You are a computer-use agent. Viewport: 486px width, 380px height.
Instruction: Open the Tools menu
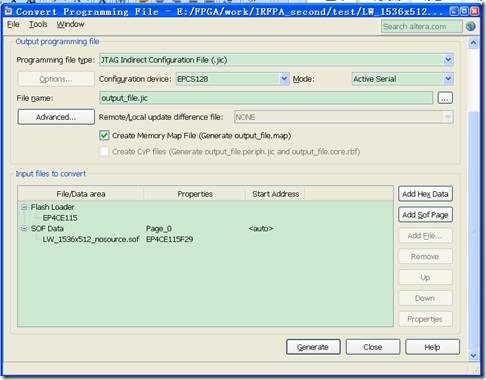point(38,24)
